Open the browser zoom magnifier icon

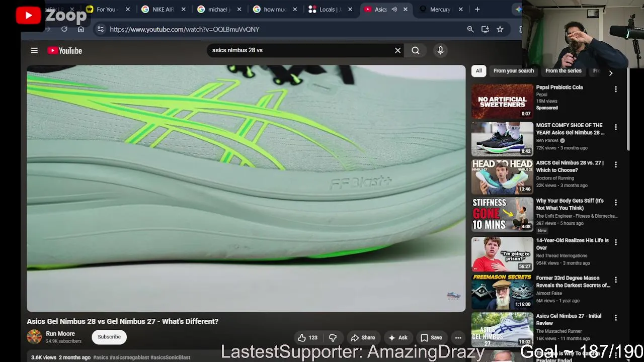click(x=470, y=29)
